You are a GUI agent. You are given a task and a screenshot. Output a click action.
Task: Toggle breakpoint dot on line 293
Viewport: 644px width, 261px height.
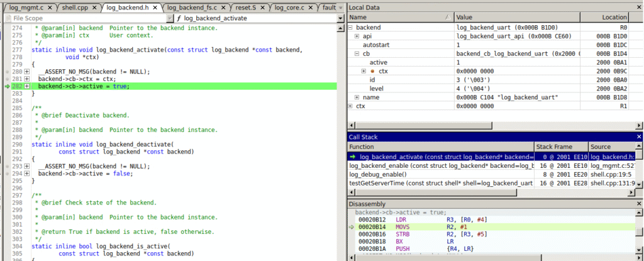coord(6,167)
